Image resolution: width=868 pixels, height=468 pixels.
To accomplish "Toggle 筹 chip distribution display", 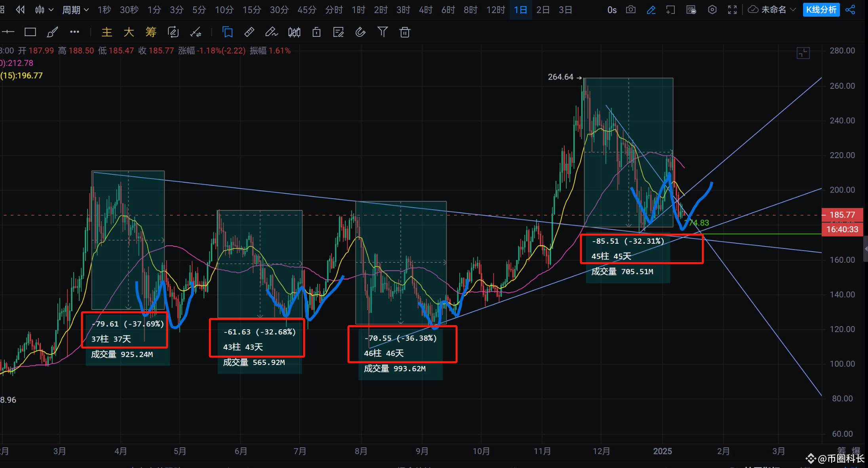I will (151, 32).
